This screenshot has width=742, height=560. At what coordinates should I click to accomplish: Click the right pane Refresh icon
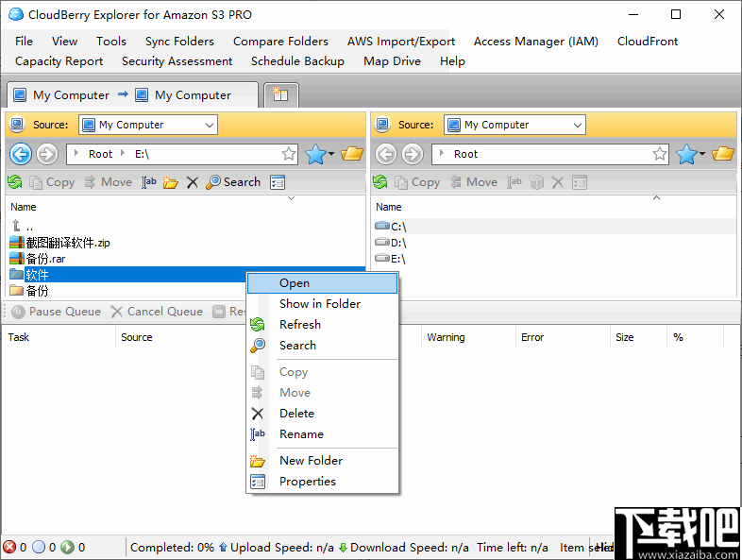coord(380,182)
